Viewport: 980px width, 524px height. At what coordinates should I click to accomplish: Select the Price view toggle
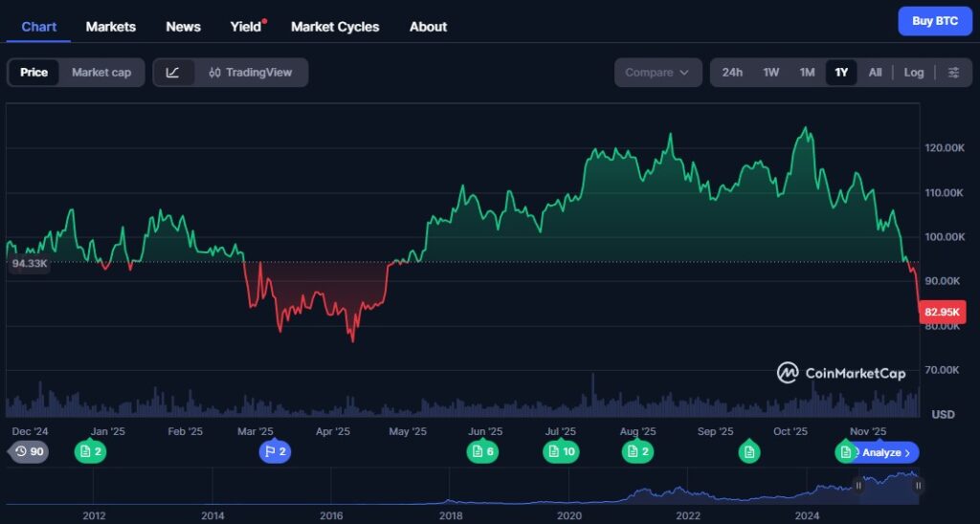[33, 73]
